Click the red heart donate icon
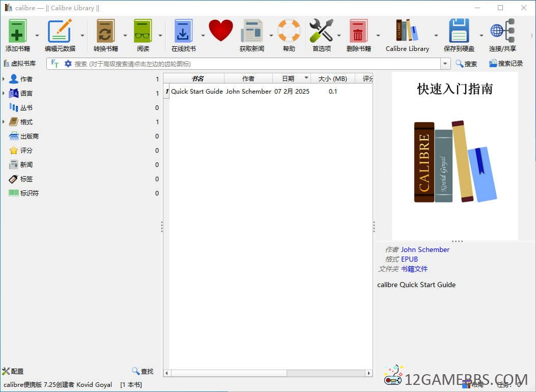 (x=221, y=31)
